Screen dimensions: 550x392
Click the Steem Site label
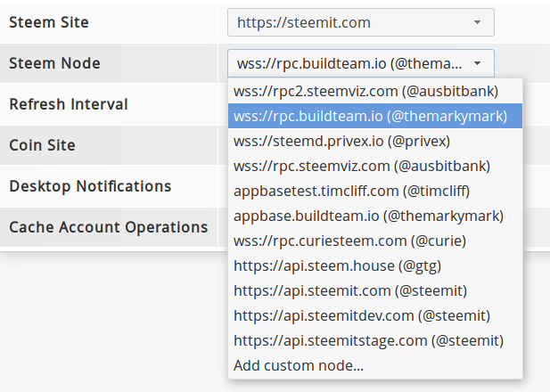[49, 22]
